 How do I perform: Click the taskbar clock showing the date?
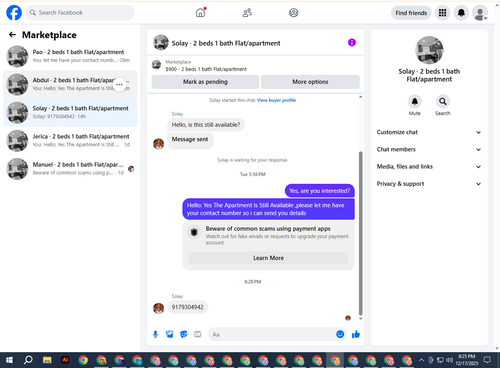tap(467, 360)
